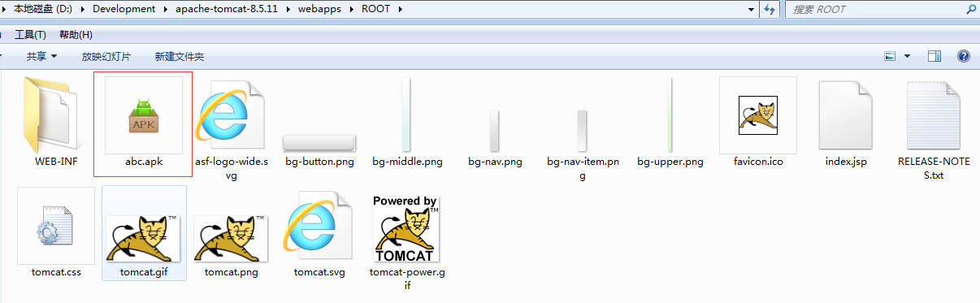The image size is (980, 303).
Task: Select the favicon.ico tomcat icon
Action: pyautogui.click(x=758, y=115)
